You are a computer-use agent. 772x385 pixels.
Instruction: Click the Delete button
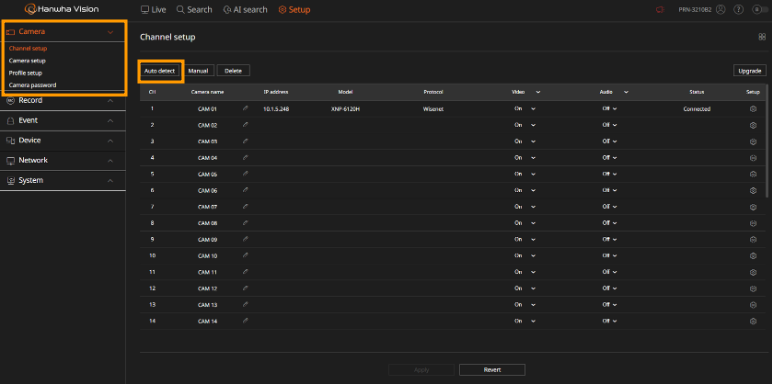[x=233, y=71]
